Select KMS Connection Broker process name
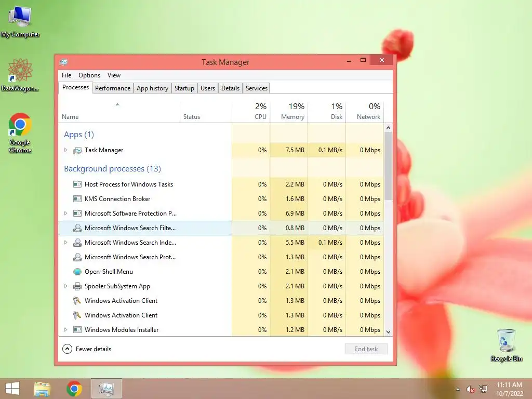 coord(117,199)
